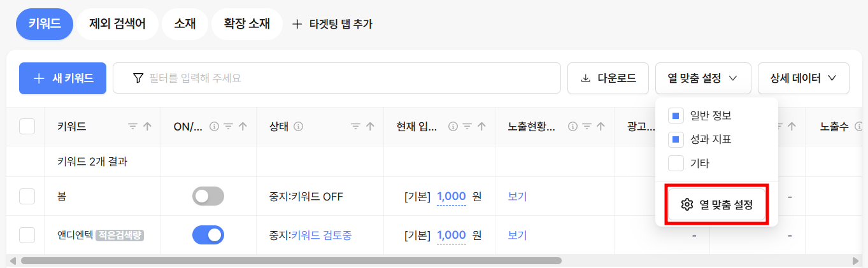This screenshot has height=268, width=868.
Task: Collapse the 열 맞춤 설정 dropdown
Action: [x=703, y=78]
